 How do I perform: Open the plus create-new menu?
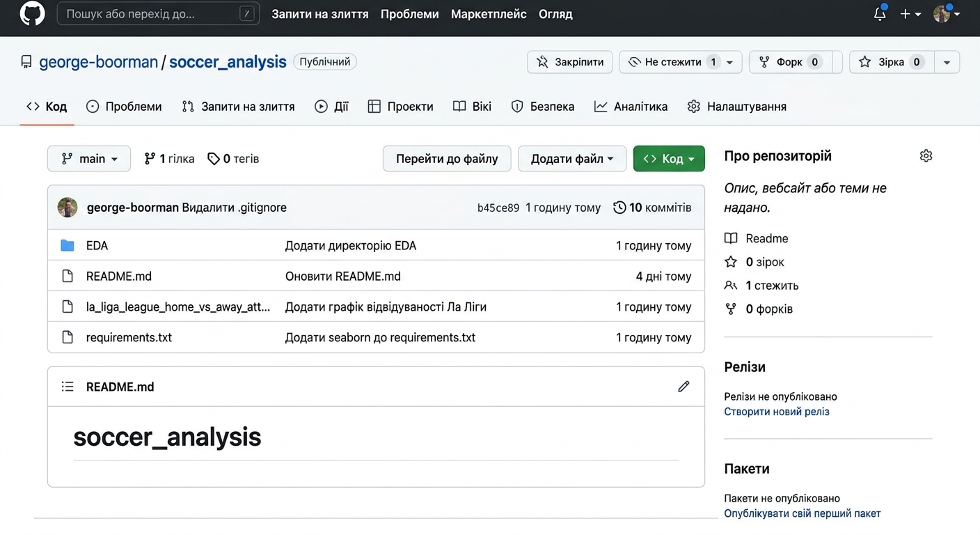tap(910, 14)
